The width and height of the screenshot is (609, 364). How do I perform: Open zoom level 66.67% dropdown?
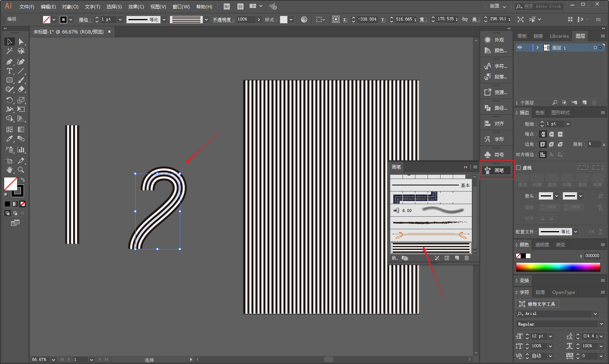pos(53,359)
